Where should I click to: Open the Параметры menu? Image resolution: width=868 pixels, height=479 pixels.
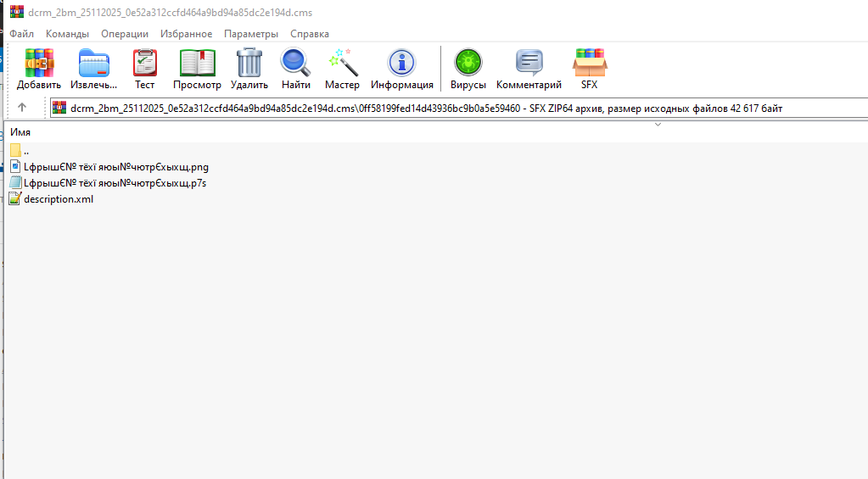tap(251, 34)
